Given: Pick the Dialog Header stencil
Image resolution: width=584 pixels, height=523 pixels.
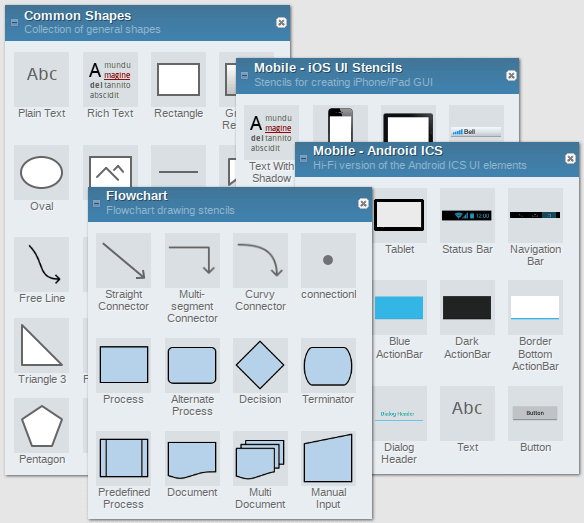Looking at the screenshot, I should pos(399,413).
